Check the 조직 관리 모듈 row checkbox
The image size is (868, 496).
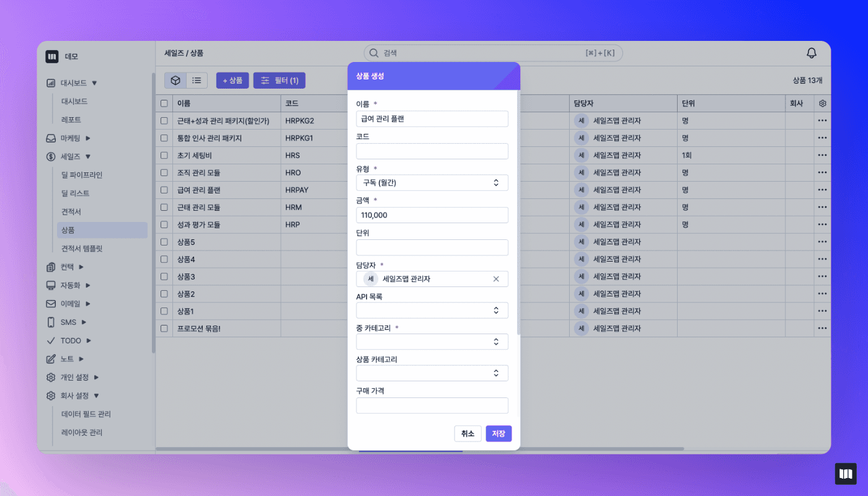164,172
